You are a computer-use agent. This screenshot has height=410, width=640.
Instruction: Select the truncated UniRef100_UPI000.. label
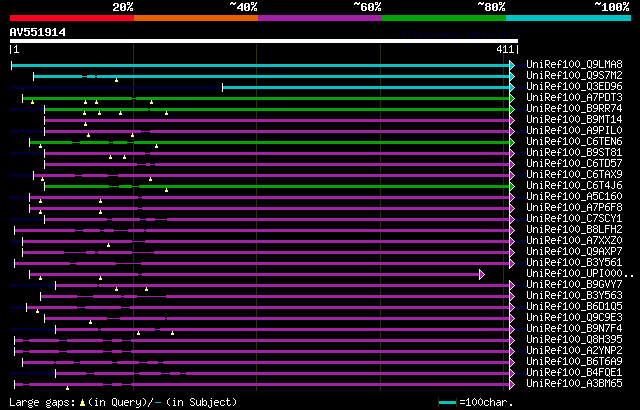click(x=580, y=274)
